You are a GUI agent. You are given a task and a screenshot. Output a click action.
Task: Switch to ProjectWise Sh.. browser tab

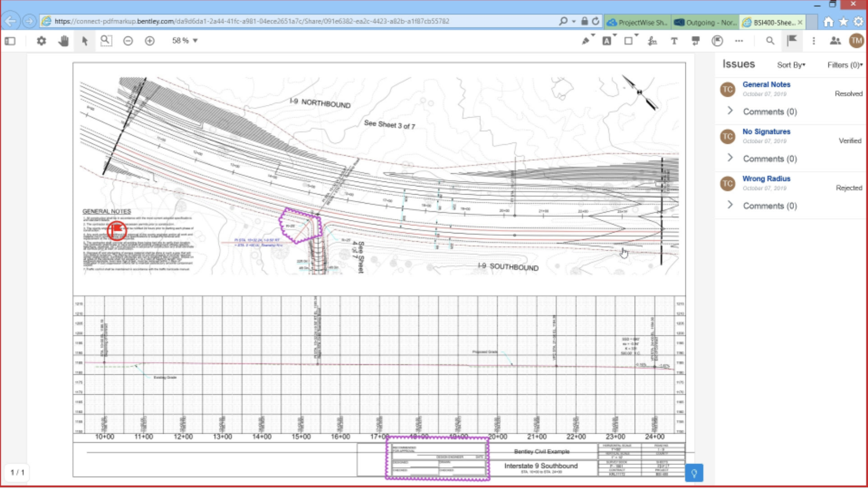(x=637, y=22)
